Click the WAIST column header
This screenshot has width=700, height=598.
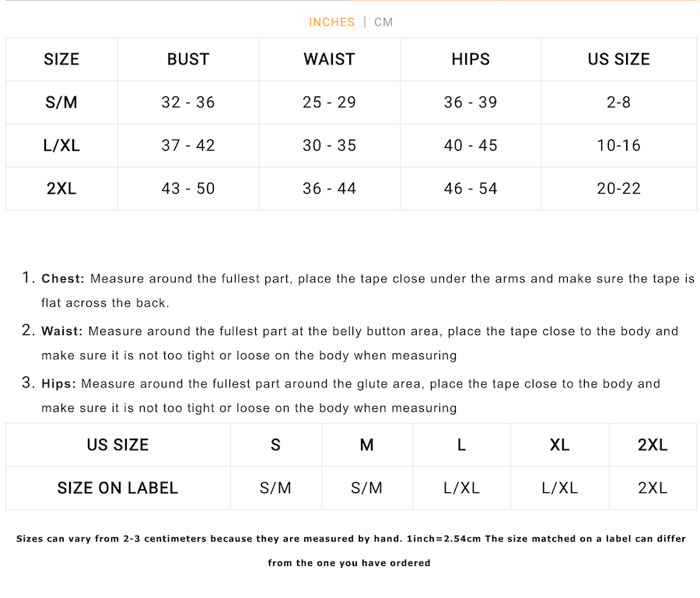tap(329, 59)
